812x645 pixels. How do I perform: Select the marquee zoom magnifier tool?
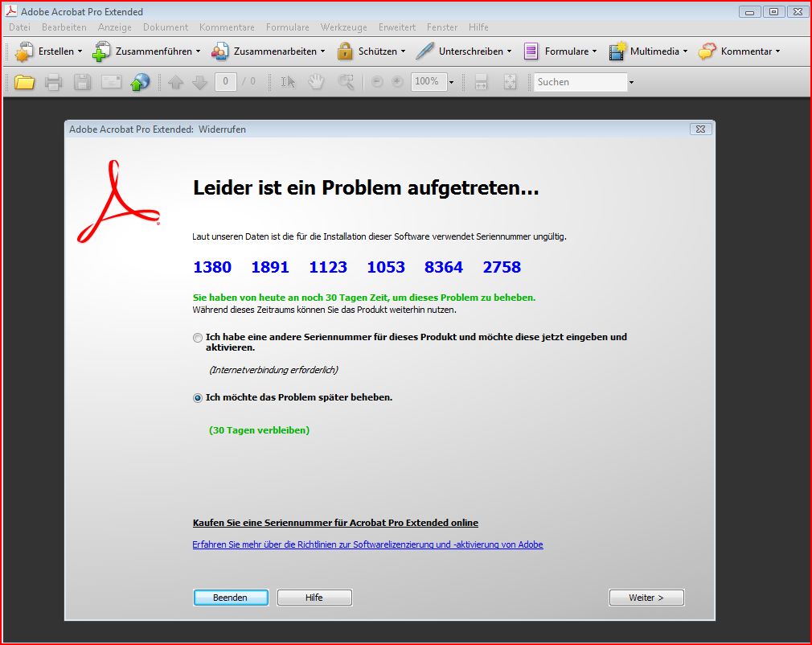click(346, 82)
